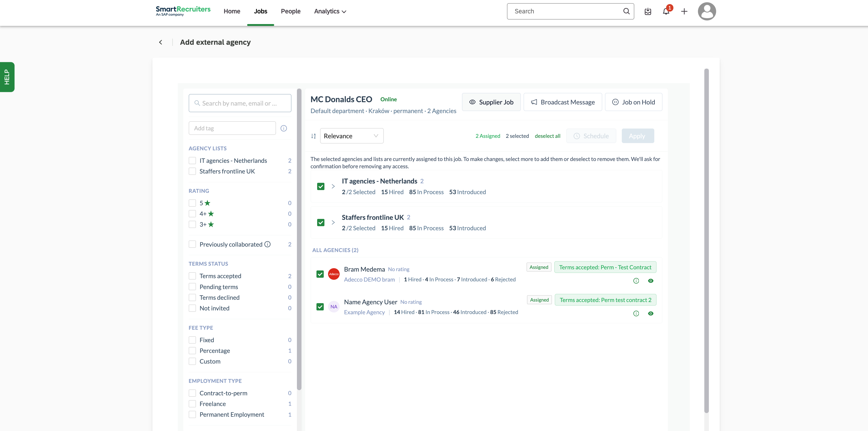Click Terms accepted: Perm - Test Contract badge

click(x=605, y=267)
